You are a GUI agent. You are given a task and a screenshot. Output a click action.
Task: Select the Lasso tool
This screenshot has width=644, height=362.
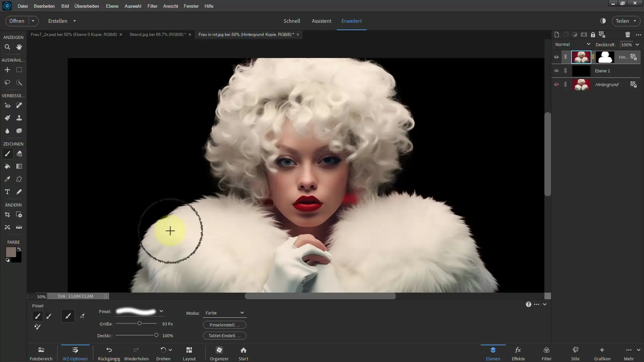pyautogui.click(x=7, y=83)
